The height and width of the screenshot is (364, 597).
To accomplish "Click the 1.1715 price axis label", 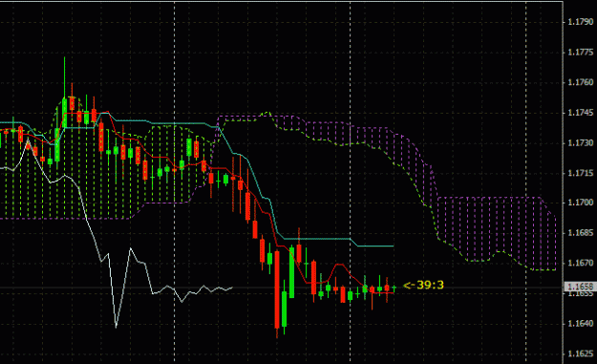I will pyautogui.click(x=580, y=173).
